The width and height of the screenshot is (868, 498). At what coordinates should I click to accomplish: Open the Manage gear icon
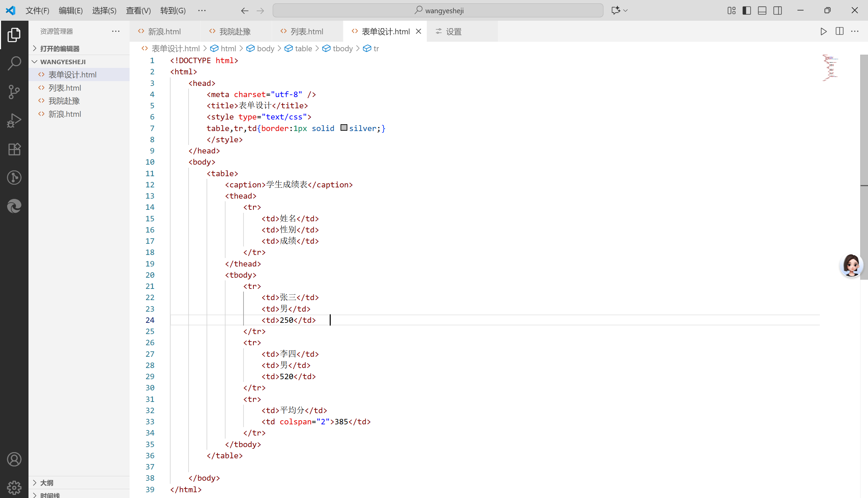pos(14,487)
